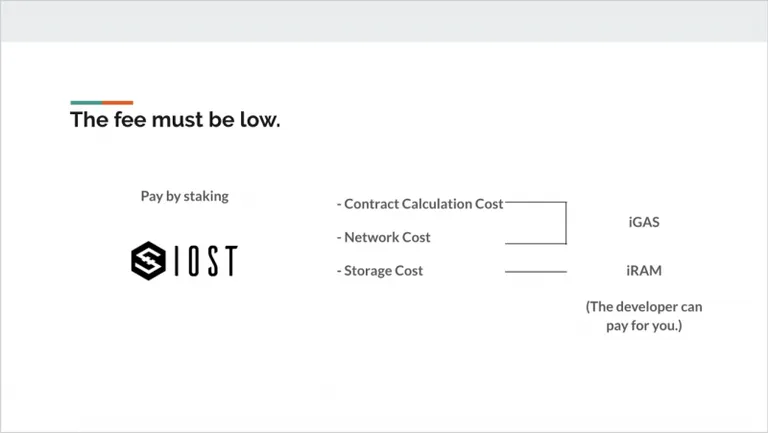Click the letter S in the IOST wordmark
768x433 pixels.
point(212,261)
